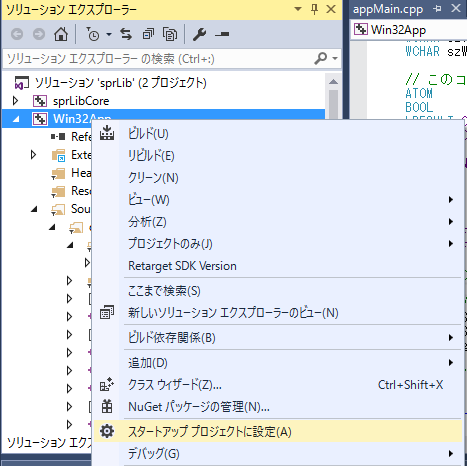Screen dimensions: 467x466
Task: Choose NuGet パッケージの管理(N)... menu item
Action: (278, 407)
